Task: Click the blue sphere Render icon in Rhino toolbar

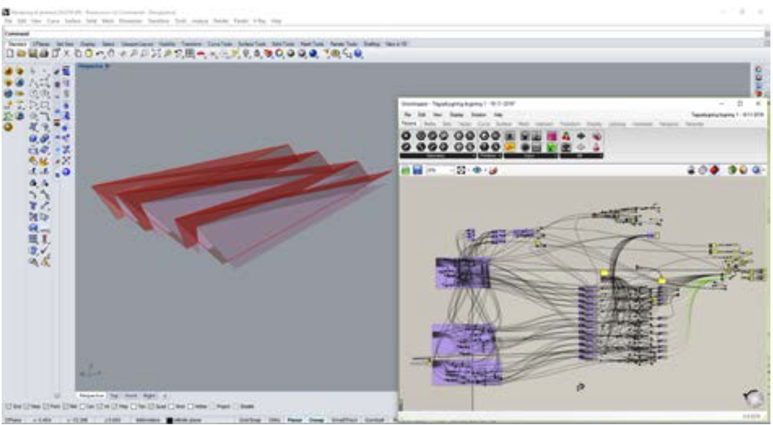Action: [313, 53]
